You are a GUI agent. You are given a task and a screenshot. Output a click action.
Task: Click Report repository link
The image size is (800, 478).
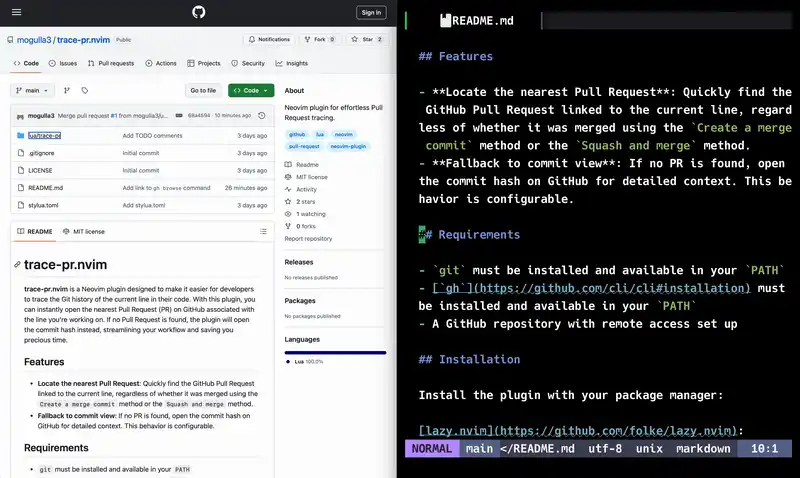click(308, 239)
